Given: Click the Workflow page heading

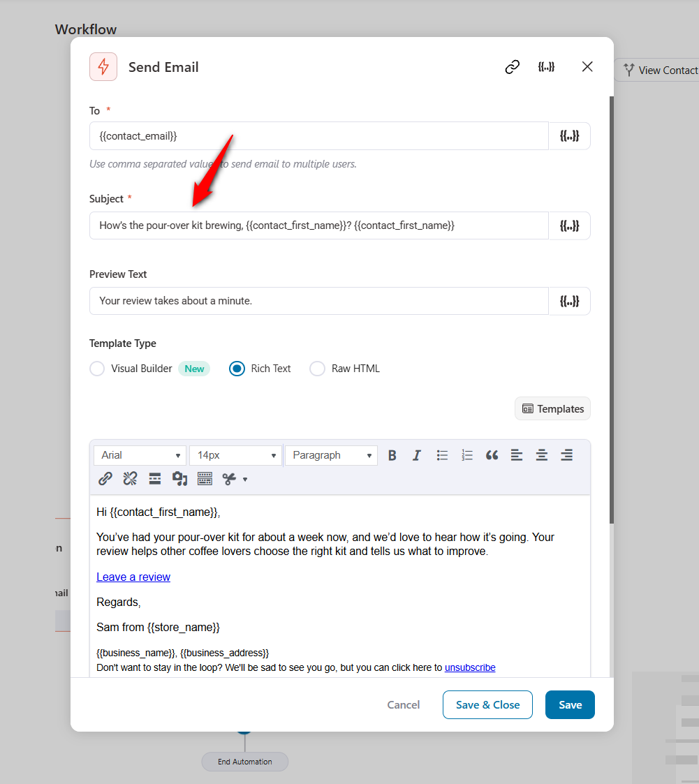Looking at the screenshot, I should point(85,29).
